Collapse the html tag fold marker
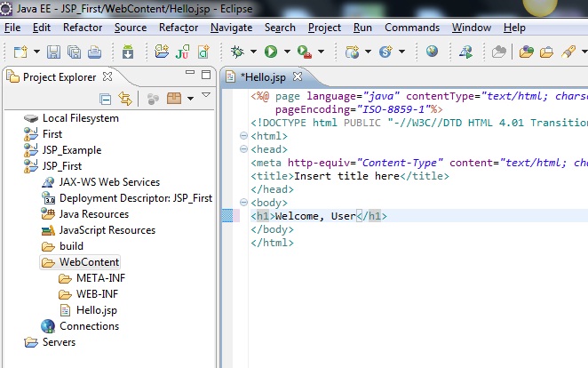 coord(243,136)
